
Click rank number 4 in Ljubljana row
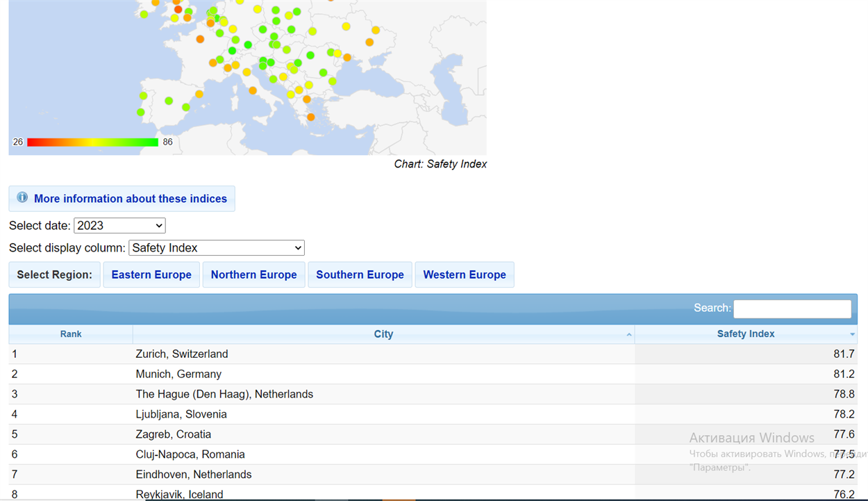pos(15,414)
